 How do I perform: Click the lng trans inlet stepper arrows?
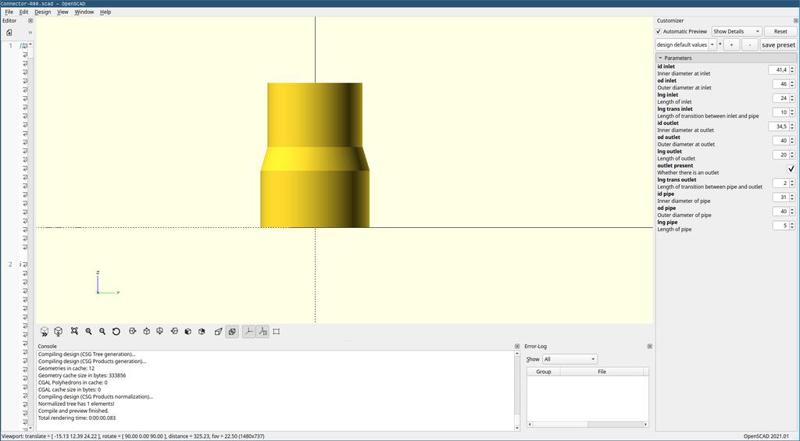792,112
